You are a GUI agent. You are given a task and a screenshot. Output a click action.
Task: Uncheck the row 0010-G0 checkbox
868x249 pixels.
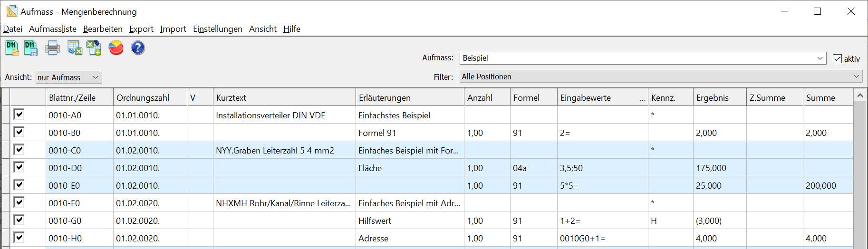pos(19,220)
